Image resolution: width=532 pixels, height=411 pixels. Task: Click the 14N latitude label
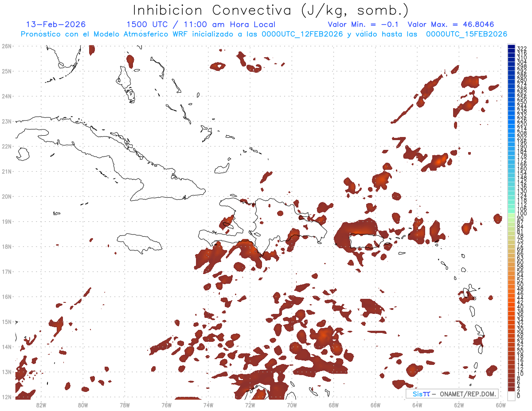[x=7, y=347]
